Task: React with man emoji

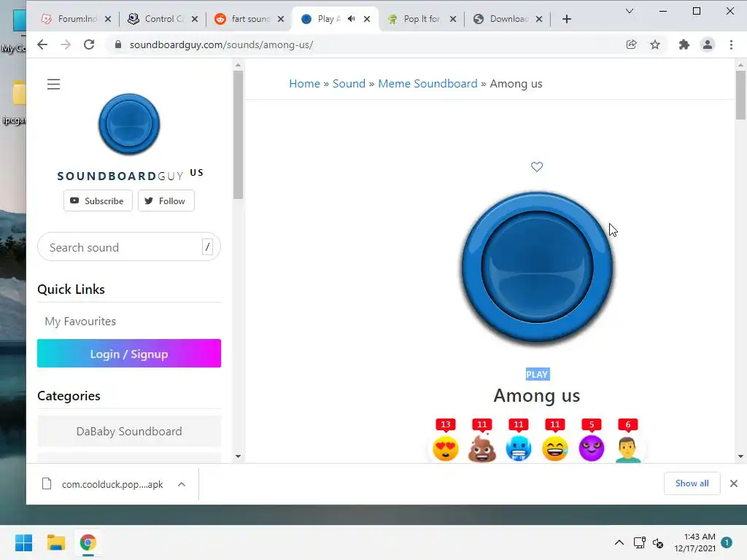Action: coord(628,448)
